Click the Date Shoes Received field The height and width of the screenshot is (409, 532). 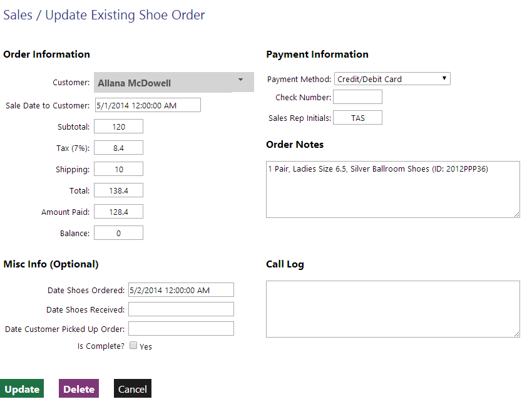181,309
